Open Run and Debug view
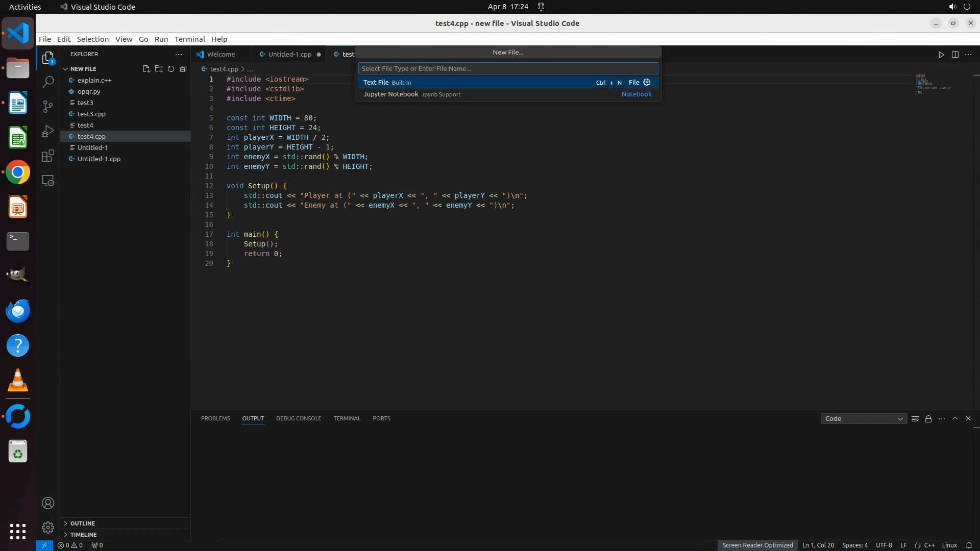The width and height of the screenshot is (980, 551). (48, 131)
